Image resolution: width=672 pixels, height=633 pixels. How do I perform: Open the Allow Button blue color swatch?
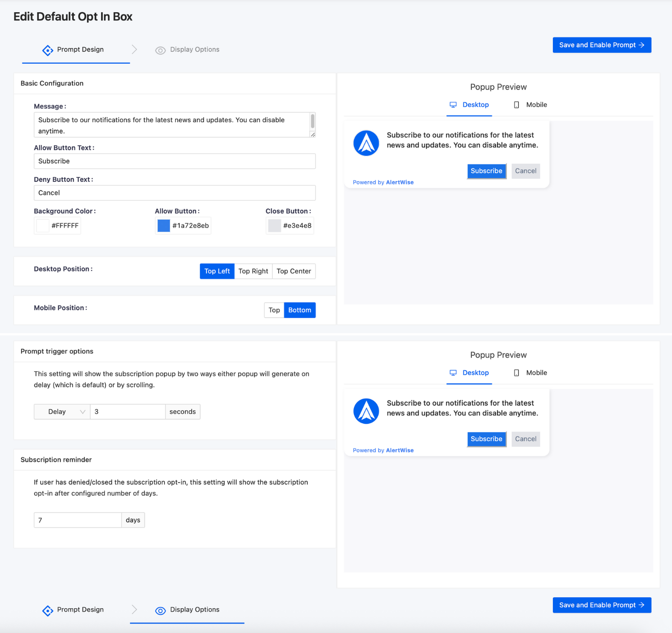(x=164, y=225)
